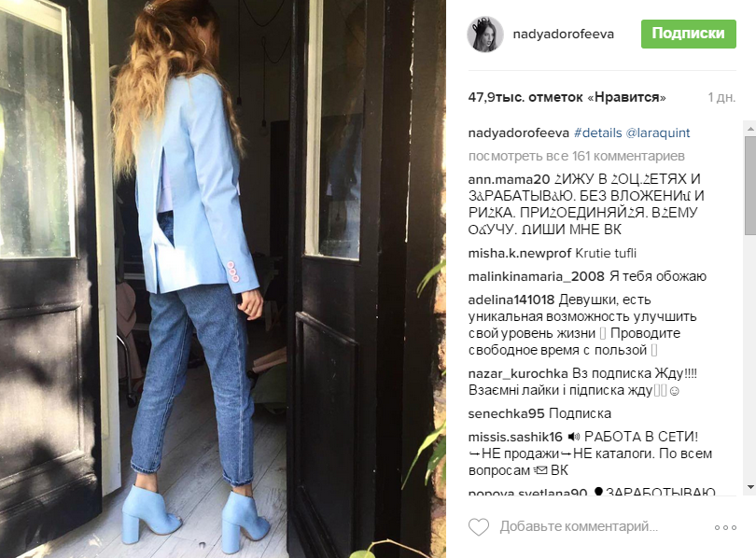Open the #details hashtag link
The image size is (756, 558).
coord(598,133)
